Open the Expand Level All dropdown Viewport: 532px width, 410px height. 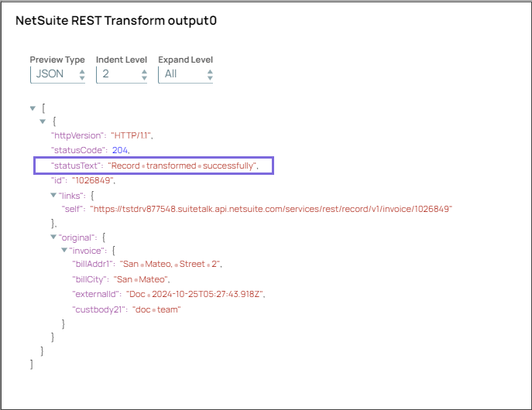pos(185,74)
